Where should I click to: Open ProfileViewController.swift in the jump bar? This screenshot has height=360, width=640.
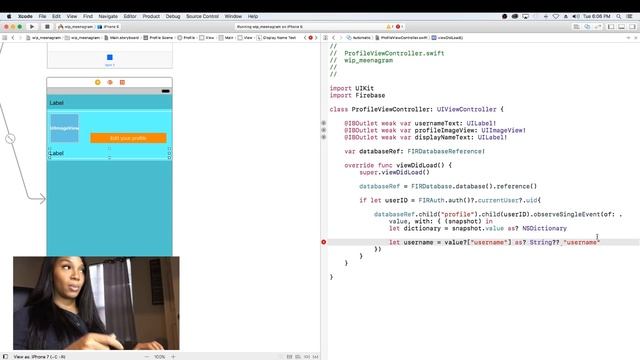point(401,38)
